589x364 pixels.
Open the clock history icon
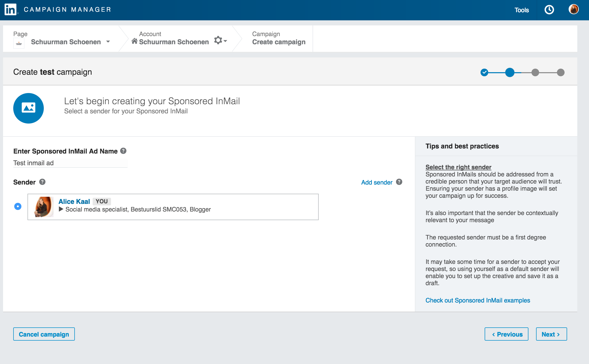(x=549, y=10)
